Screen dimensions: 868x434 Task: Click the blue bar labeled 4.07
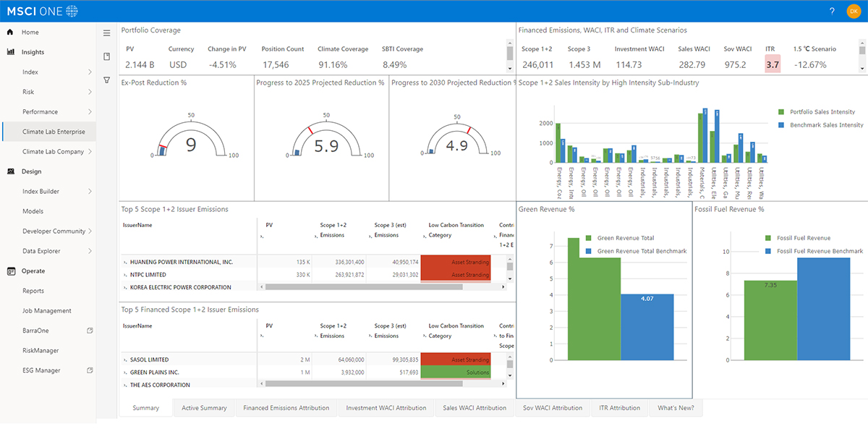pyautogui.click(x=647, y=327)
